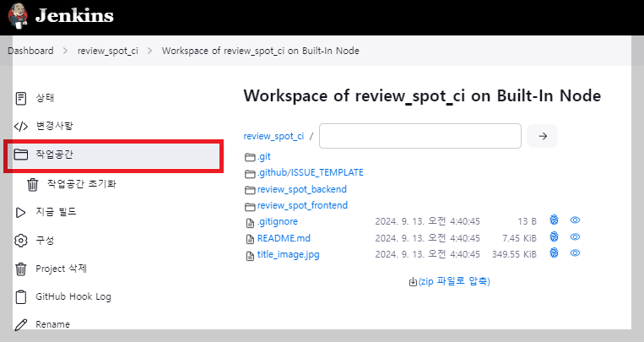Click the timestamp in the README.md row
The width and height of the screenshot is (644, 342).
[x=427, y=238]
